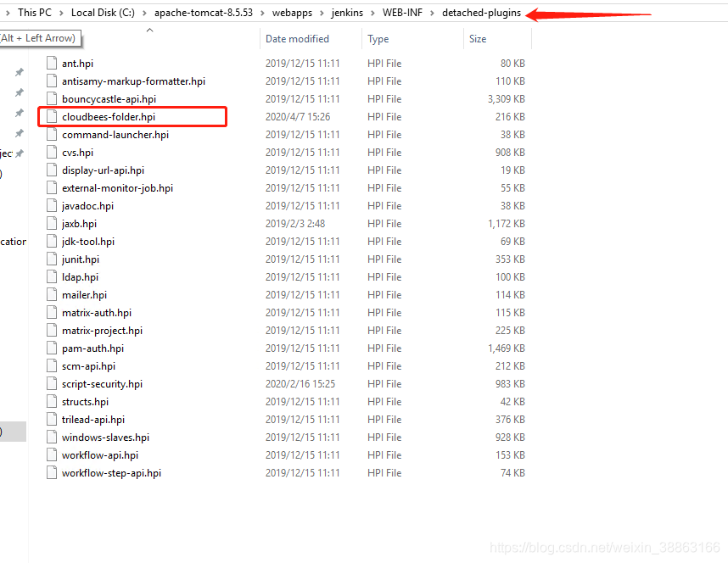
Task: Click the file icon of structs.hpi
Action: [x=52, y=402]
